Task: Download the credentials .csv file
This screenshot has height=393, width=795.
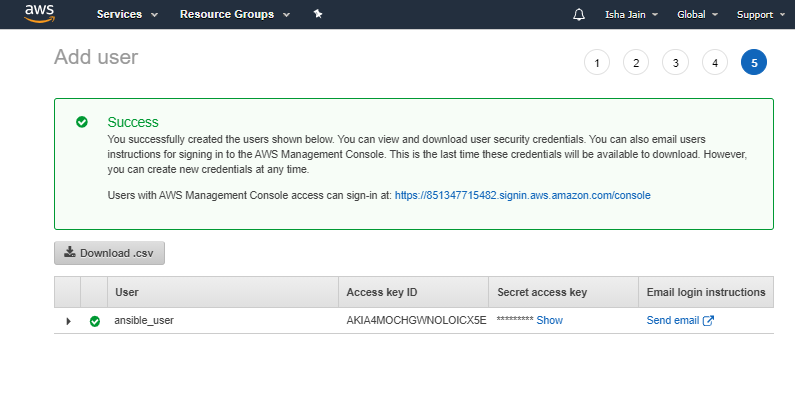Action: [110, 253]
